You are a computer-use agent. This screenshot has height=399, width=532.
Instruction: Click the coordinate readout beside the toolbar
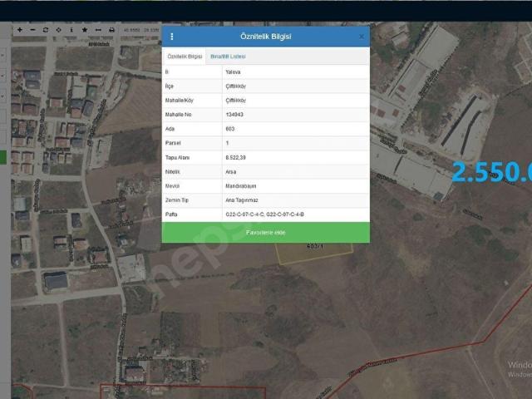[141, 30]
